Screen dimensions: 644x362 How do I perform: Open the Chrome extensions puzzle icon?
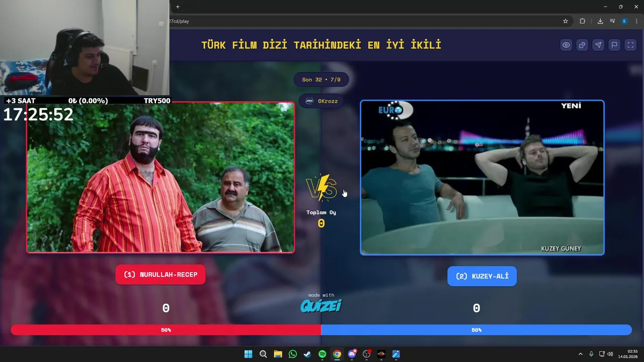pos(582,21)
